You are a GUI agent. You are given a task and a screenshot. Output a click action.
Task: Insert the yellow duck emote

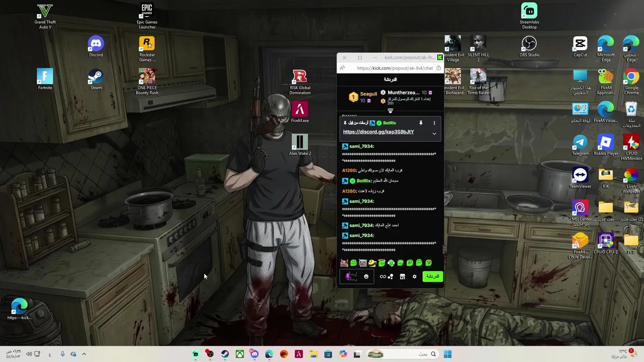(372, 262)
